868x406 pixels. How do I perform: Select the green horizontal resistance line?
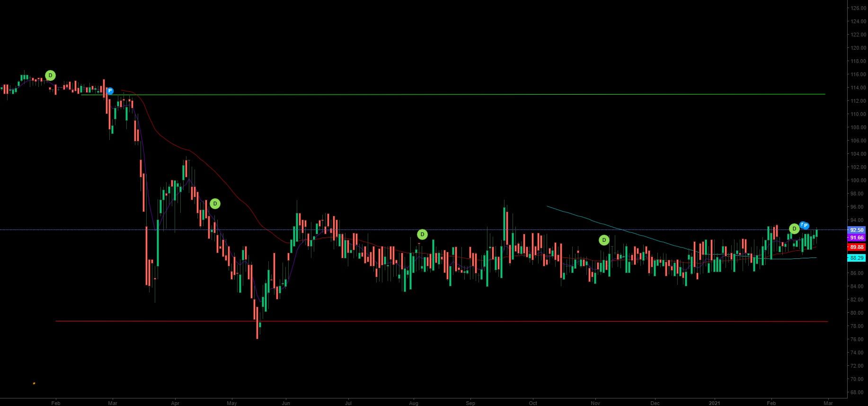click(453, 94)
